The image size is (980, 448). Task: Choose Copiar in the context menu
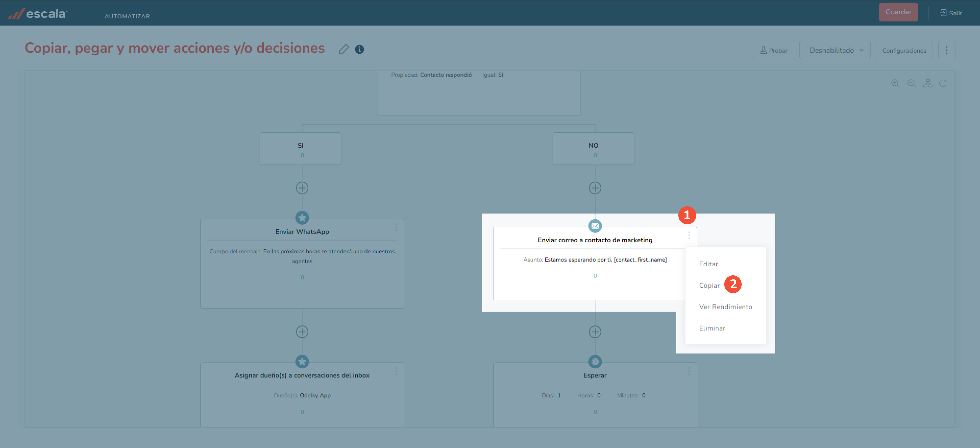click(709, 286)
